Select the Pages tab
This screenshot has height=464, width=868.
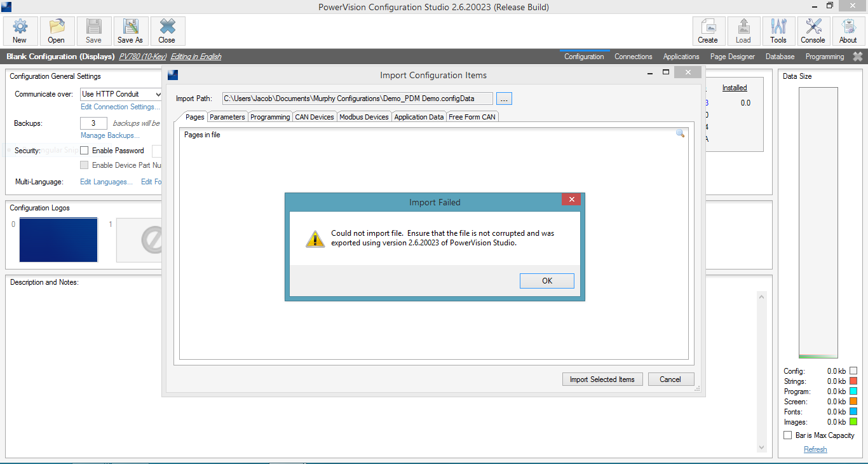coord(195,117)
